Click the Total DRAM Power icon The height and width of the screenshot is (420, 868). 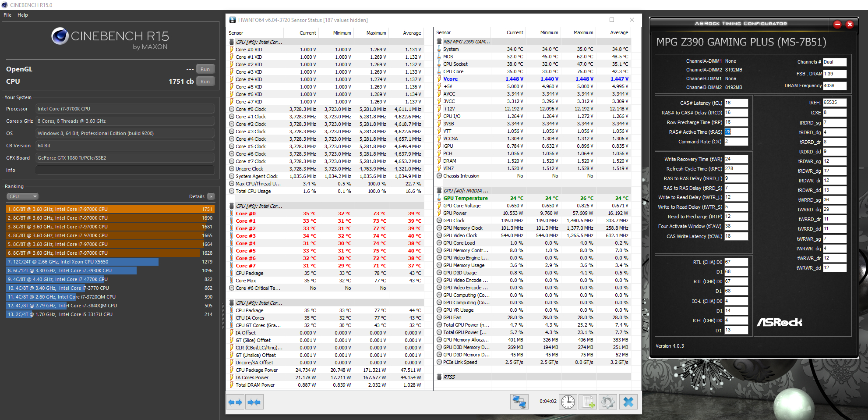pyautogui.click(x=232, y=385)
